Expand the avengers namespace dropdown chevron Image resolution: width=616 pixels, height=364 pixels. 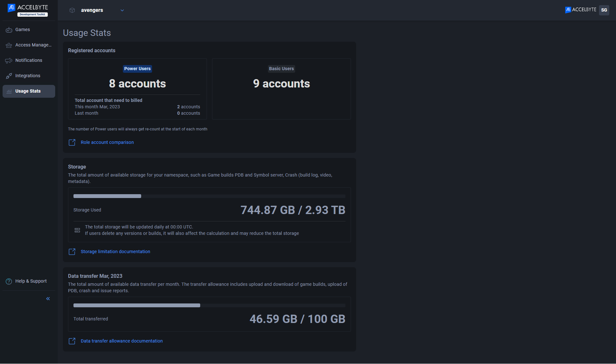coord(122,10)
